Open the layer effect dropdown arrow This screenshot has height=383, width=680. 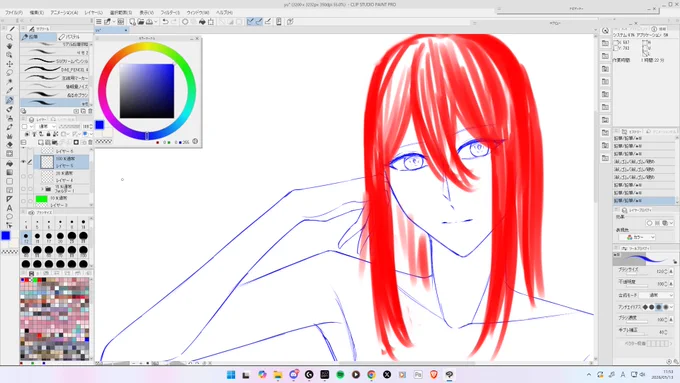671,223
